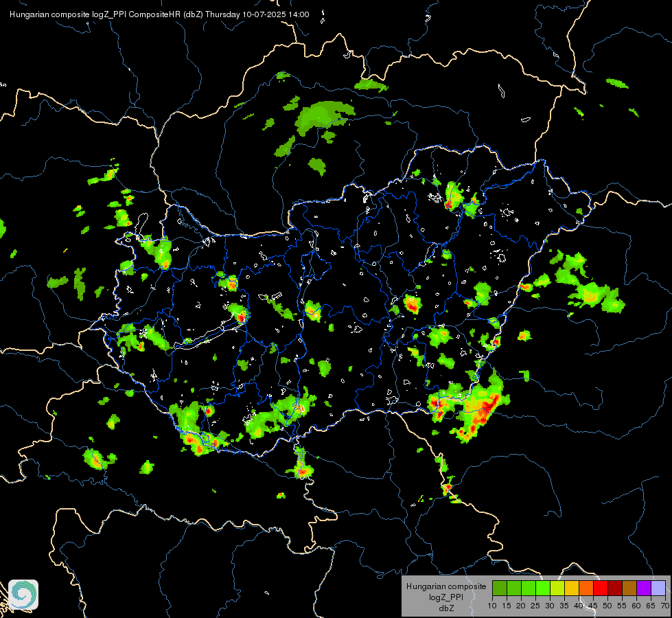The height and width of the screenshot is (618, 672).
Task: Click the dark green 10–15 dBZ legend swatch
Action: pos(500,588)
